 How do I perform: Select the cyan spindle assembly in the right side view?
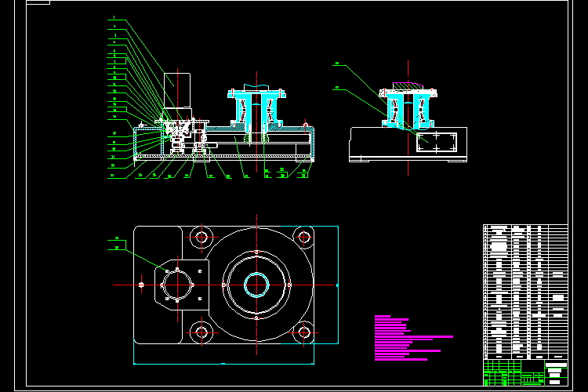[408, 108]
